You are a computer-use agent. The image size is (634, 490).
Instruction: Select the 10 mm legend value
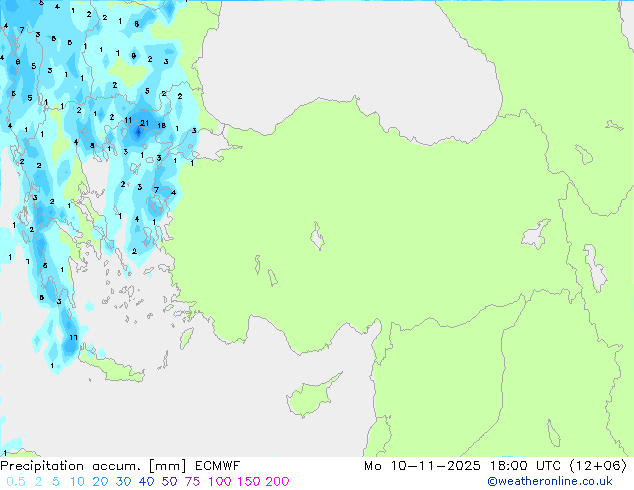(77, 482)
